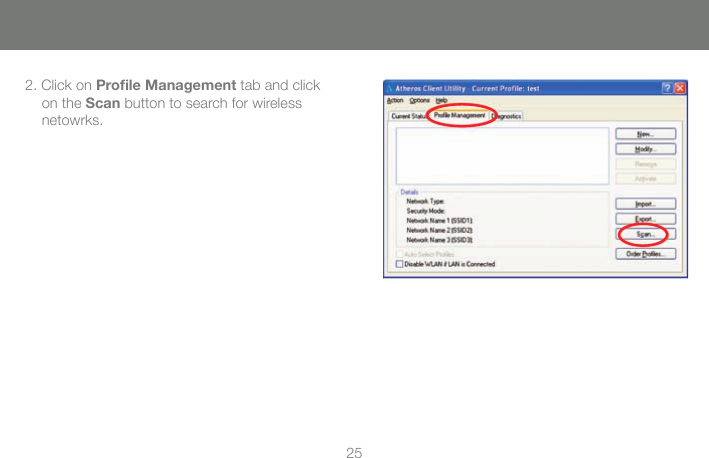
Task: Click the grayed Activate button
Action: tap(645, 179)
